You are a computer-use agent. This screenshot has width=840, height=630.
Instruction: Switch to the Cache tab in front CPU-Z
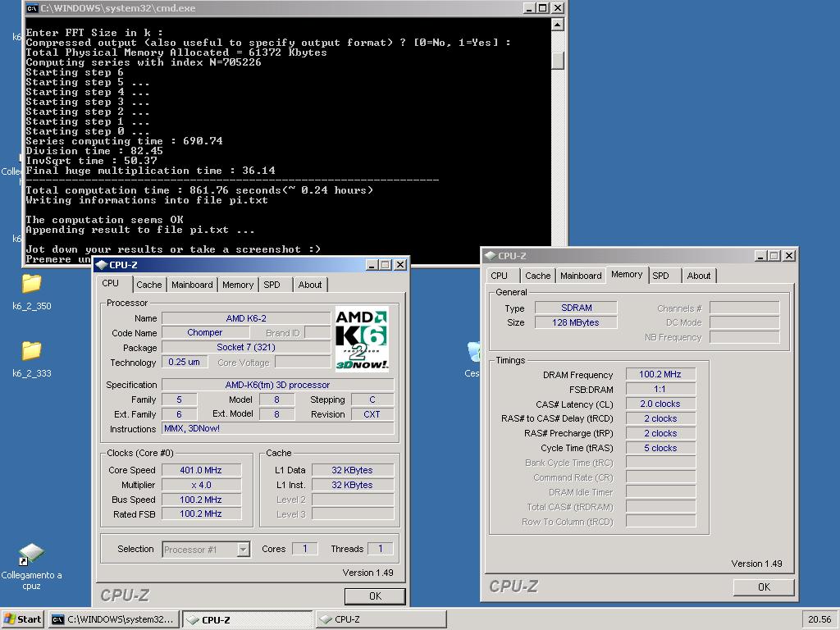coord(149,285)
